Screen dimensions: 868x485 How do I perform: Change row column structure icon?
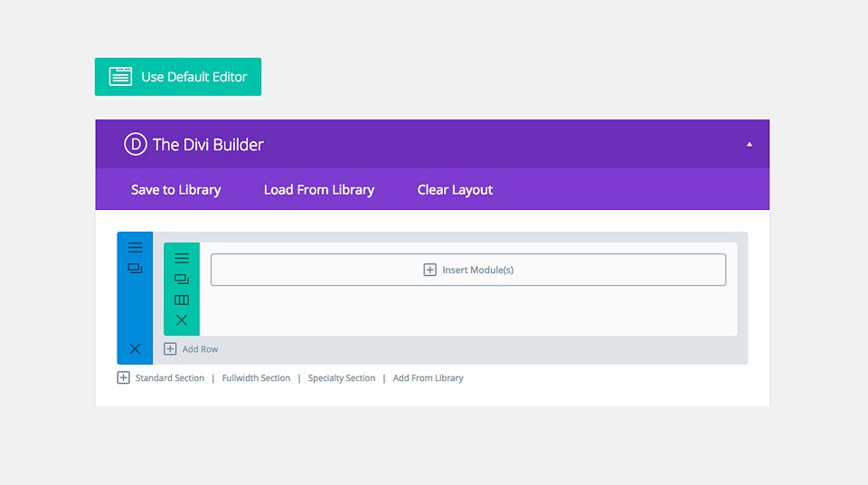[182, 300]
